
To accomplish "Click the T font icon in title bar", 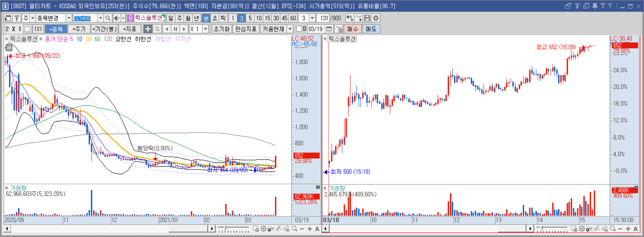I will point(602,6).
